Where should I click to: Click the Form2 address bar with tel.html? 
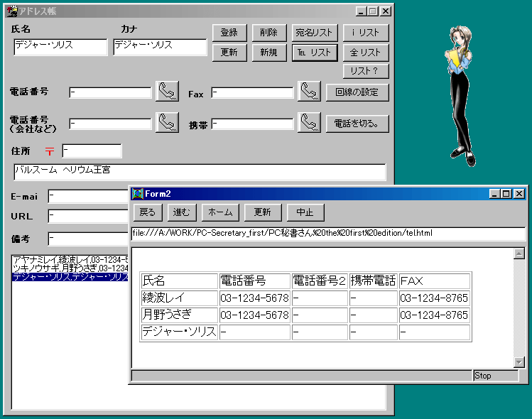coord(328,234)
